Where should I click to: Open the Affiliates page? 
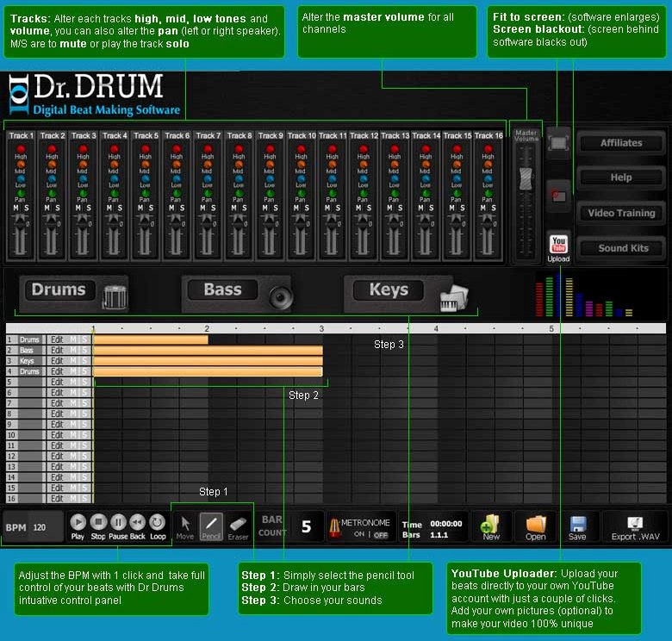point(621,143)
